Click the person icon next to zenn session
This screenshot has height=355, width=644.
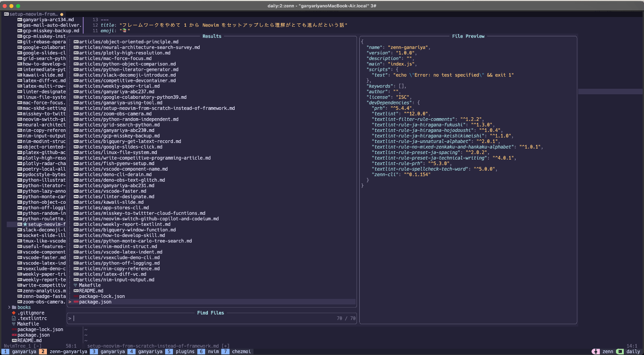point(596,351)
